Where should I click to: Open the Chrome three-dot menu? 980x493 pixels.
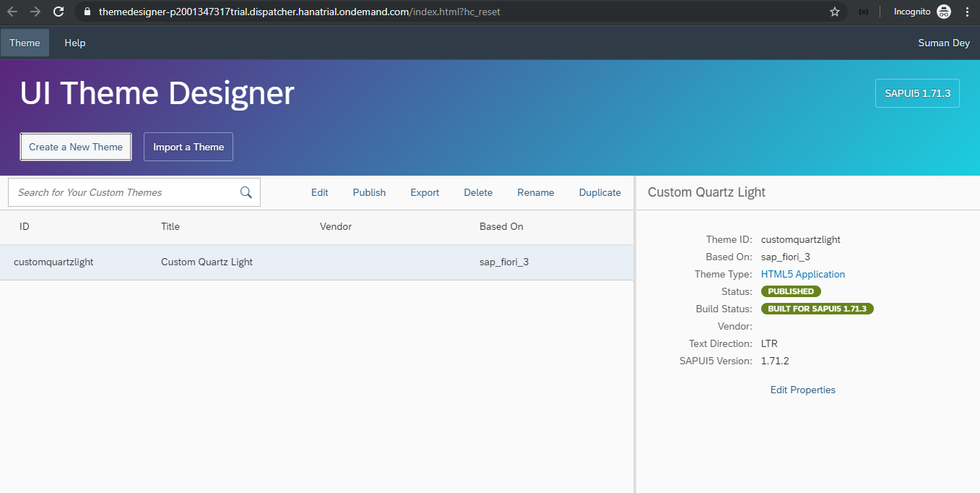pos(967,12)
